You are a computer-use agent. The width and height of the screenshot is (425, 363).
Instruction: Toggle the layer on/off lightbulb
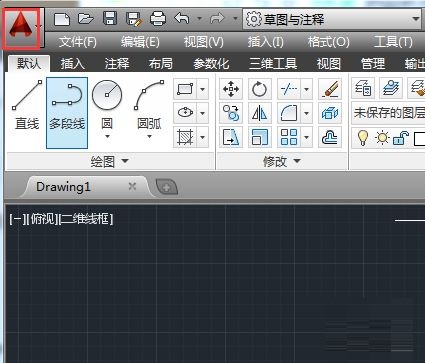[363, 137]
